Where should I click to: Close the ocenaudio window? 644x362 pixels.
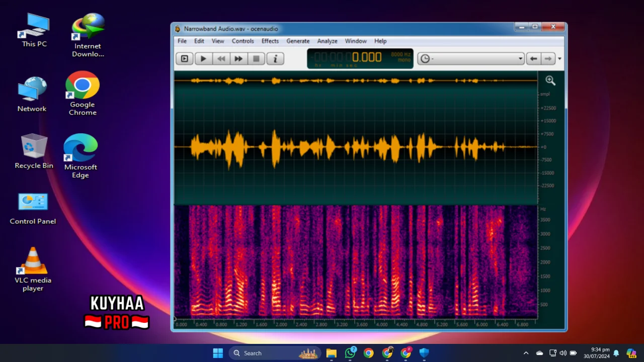553,27
